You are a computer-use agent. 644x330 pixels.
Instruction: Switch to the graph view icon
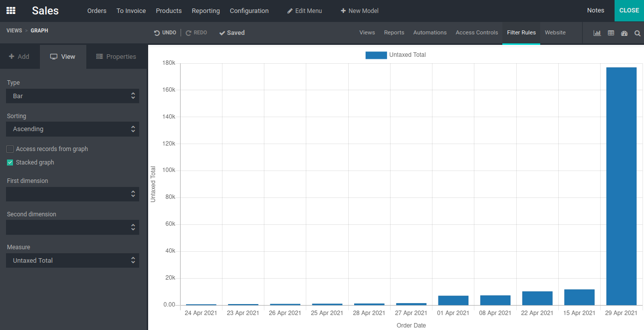point(597,33)
